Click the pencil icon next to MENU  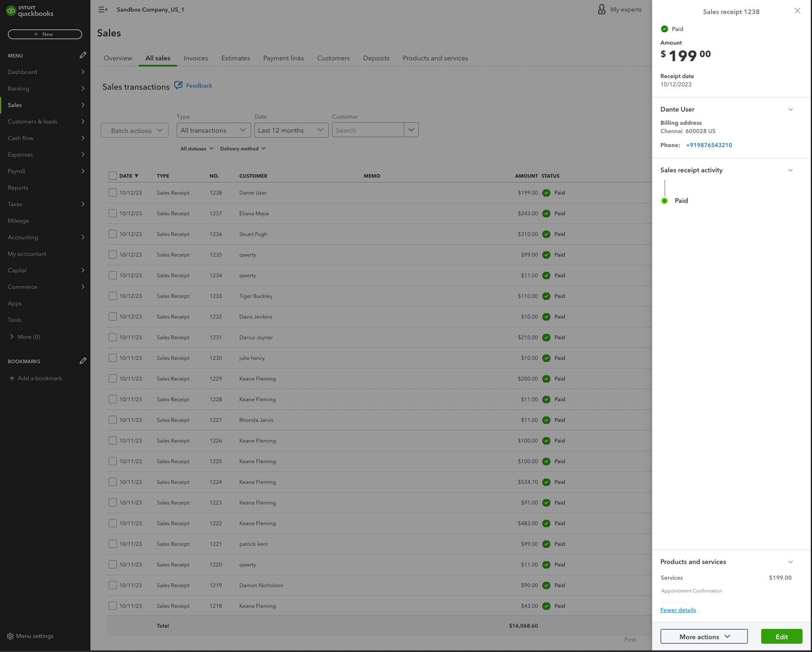coord(83,55)
